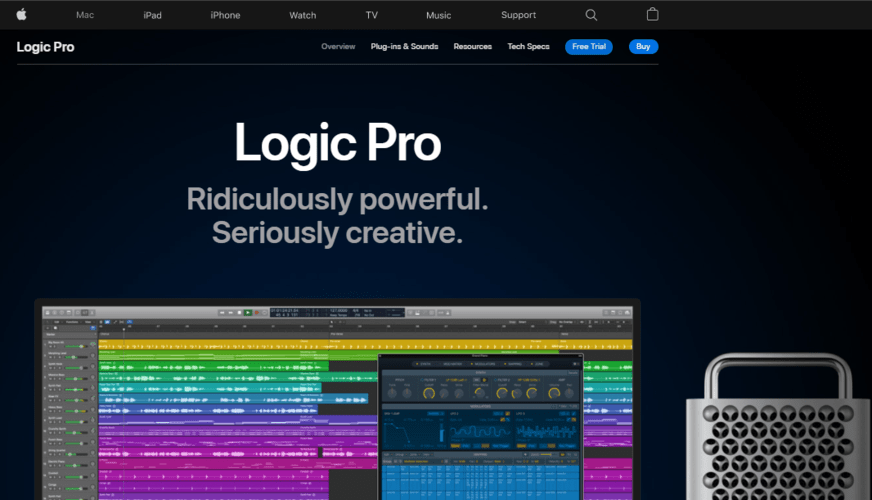This screenshot has height=500, width=872.
Task: Go to the Resources page
Action: point(473,46)
